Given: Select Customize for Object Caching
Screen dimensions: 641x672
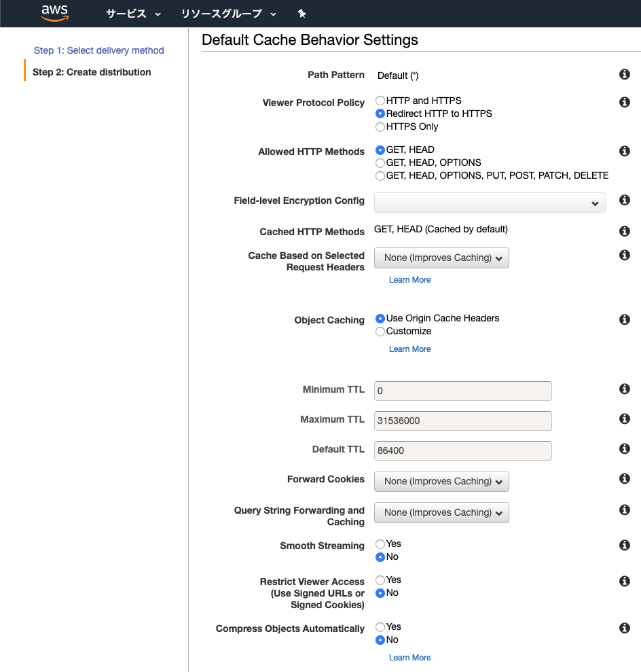Looking at the screenshot, I should pos(380,332).
